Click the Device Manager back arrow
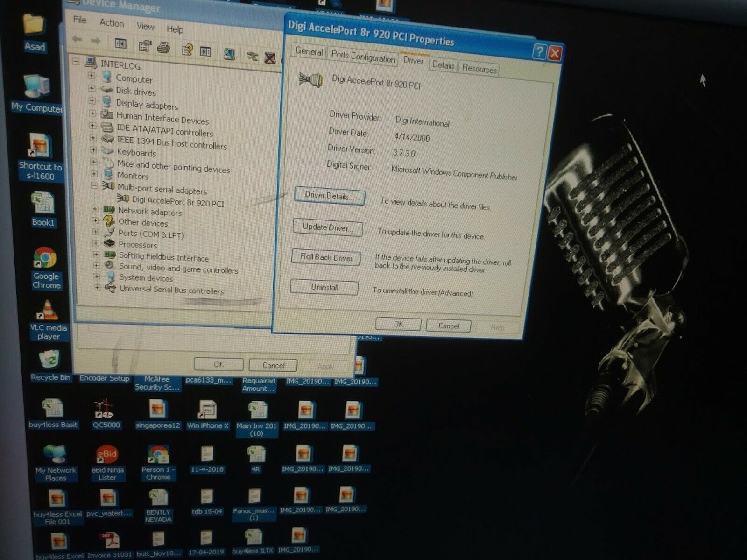 coord(78,40)
